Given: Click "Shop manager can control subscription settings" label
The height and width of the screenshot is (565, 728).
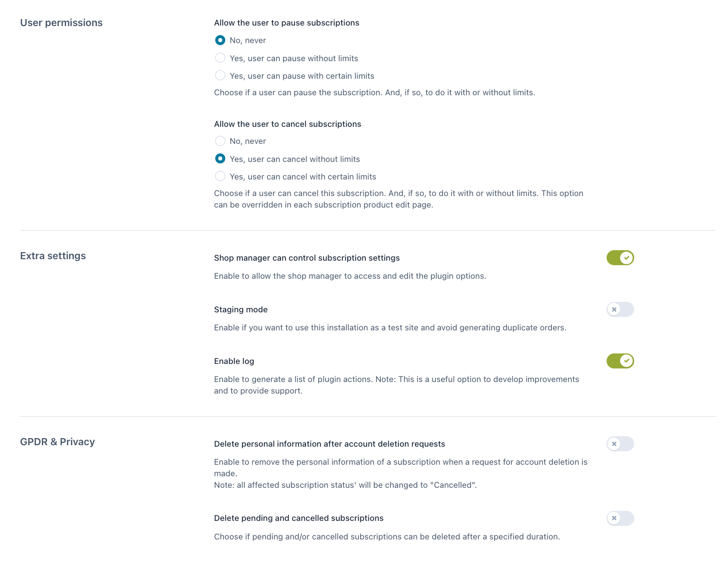Looking at the screenshot, I should click(x=307, y=258).
